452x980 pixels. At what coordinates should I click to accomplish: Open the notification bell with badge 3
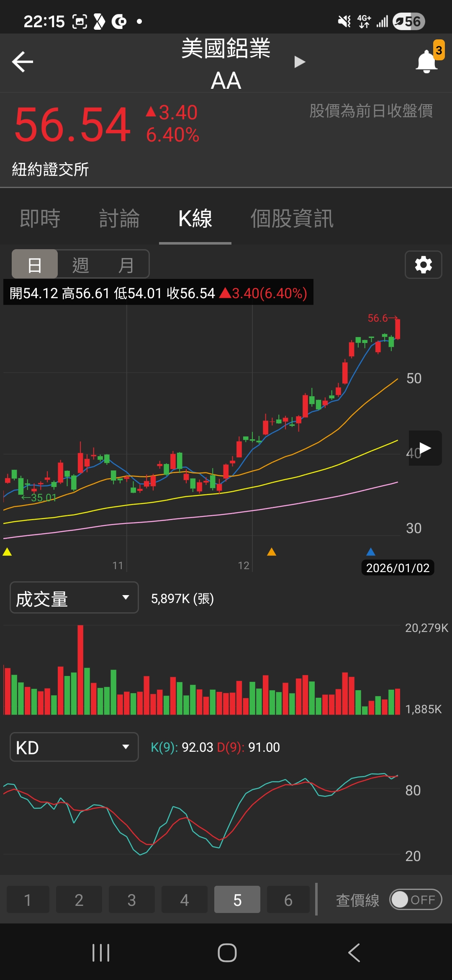429,60
